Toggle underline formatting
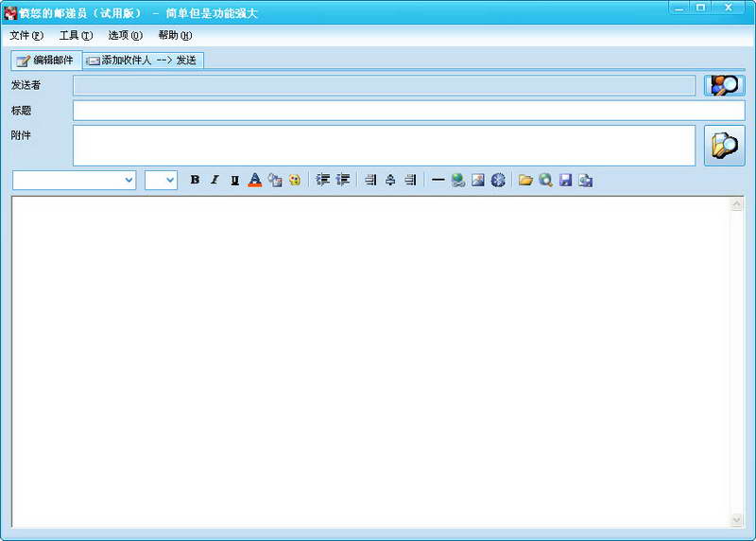The width and height of the screenshot is (756, 541). pyautogui.click(x=234, y=180)
